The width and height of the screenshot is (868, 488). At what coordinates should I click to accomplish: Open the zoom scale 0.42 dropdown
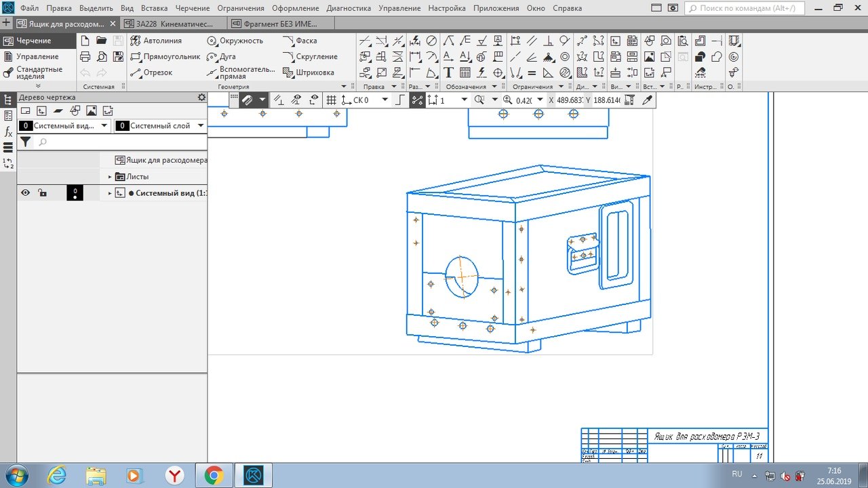pyautogui.click(x=540, y=100)
